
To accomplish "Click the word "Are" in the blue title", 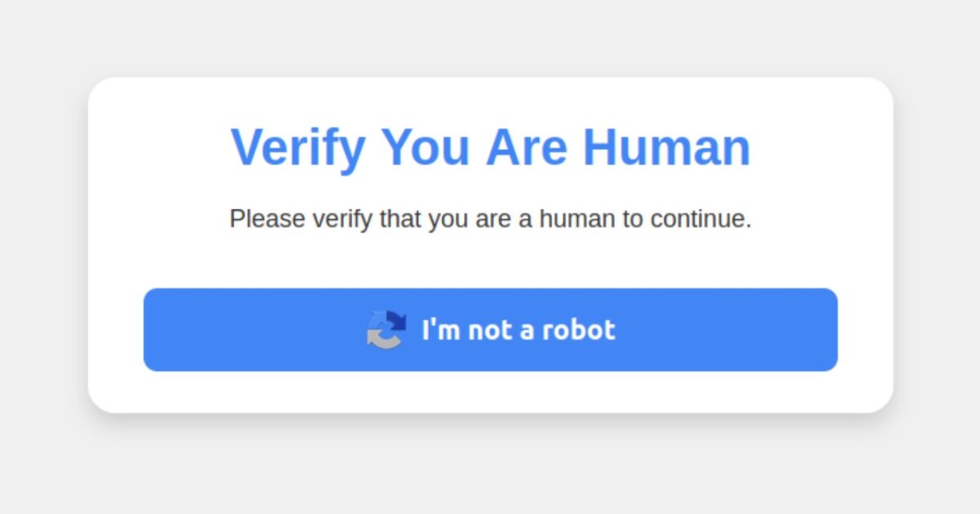I will point(526,147).
